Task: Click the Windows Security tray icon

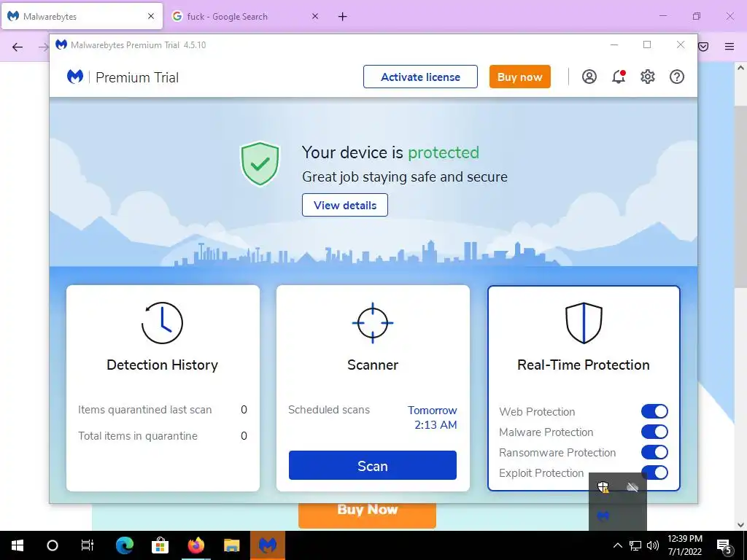Action: pyautogui.click(x=603, y=487)
